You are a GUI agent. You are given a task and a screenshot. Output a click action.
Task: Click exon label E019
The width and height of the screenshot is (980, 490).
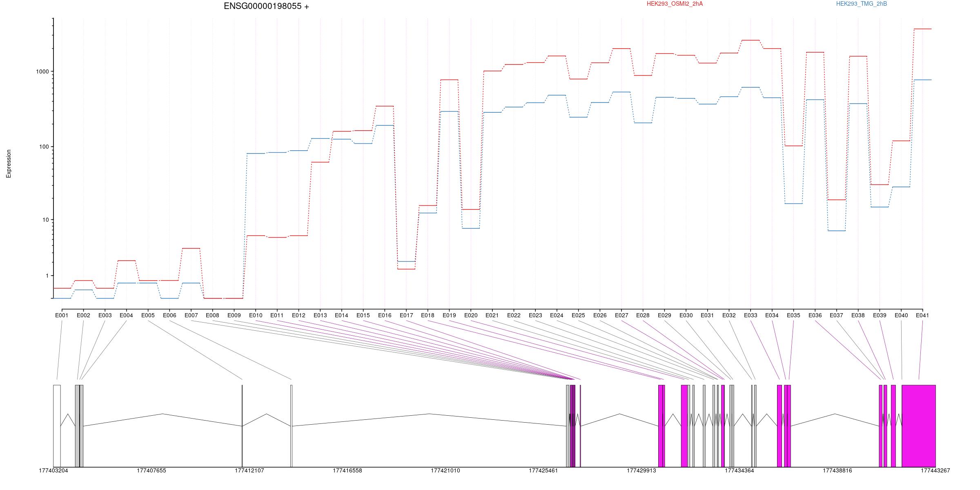pyautogui.click(x=449, y=315)
